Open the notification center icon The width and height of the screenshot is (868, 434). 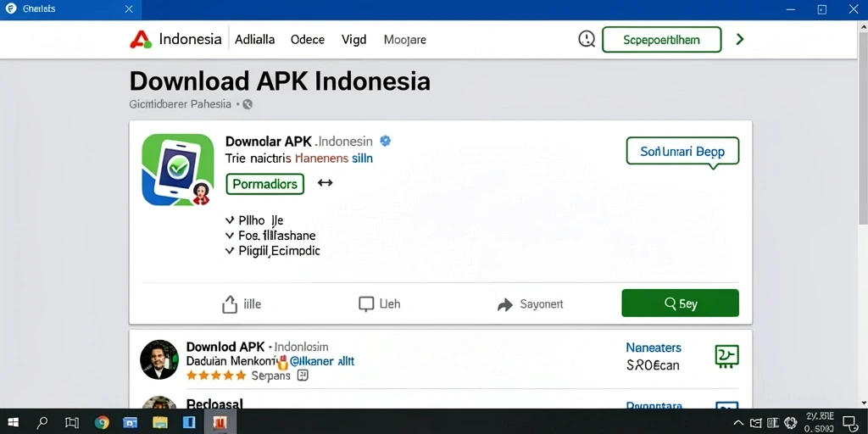(849, 422)
